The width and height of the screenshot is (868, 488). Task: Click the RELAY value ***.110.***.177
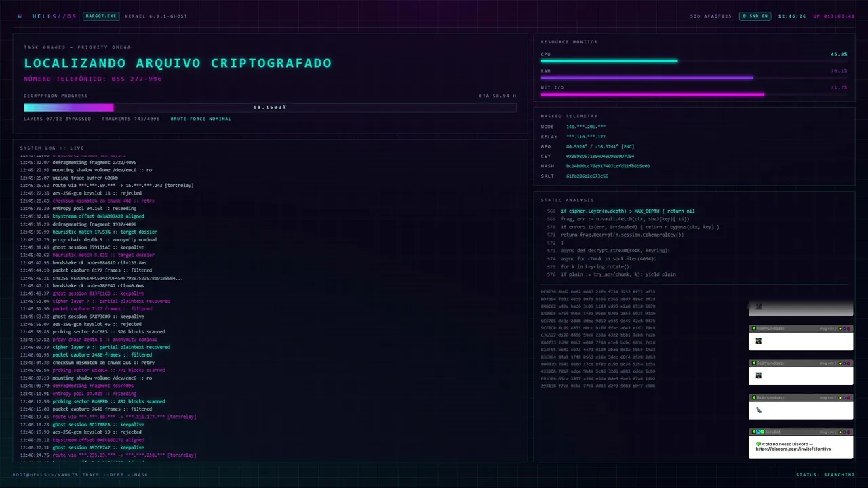[x=586, y=137]
